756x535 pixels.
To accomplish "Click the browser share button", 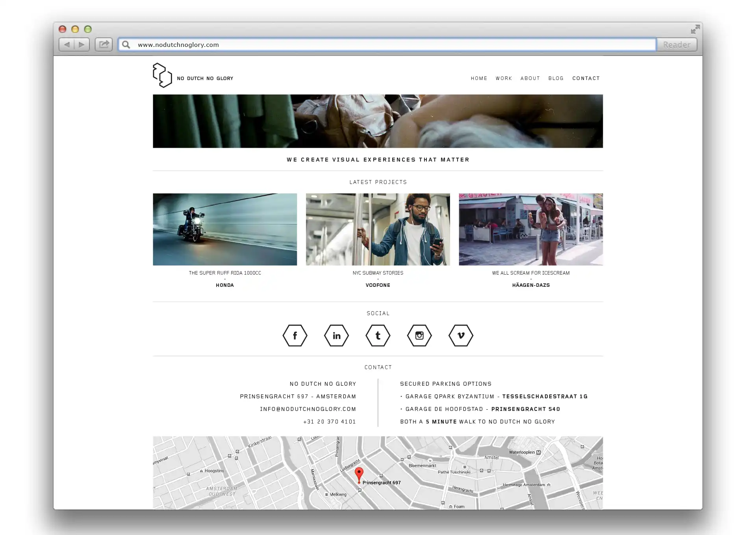I will [x=104, y=45].
